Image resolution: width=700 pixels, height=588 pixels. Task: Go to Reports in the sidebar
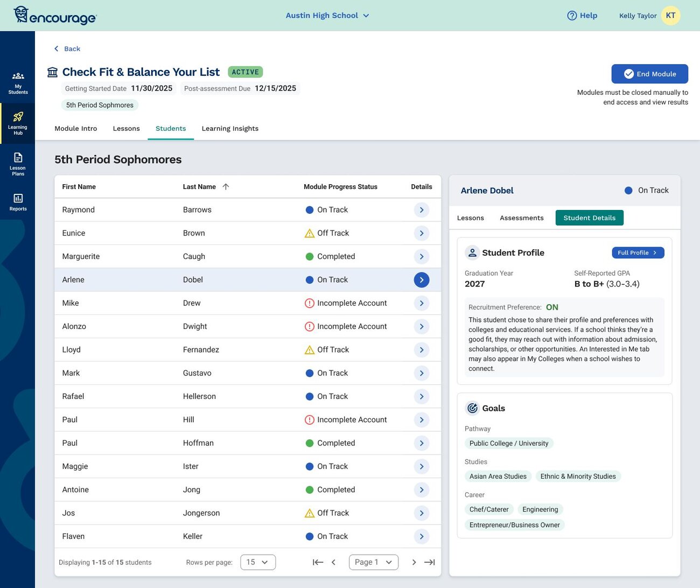(18, 202)
